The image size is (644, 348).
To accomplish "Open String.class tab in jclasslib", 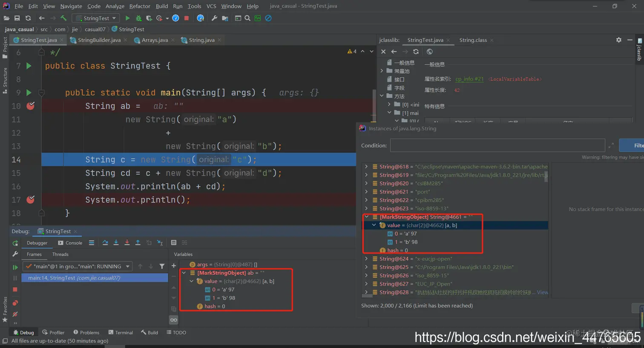I will [473, 40].
